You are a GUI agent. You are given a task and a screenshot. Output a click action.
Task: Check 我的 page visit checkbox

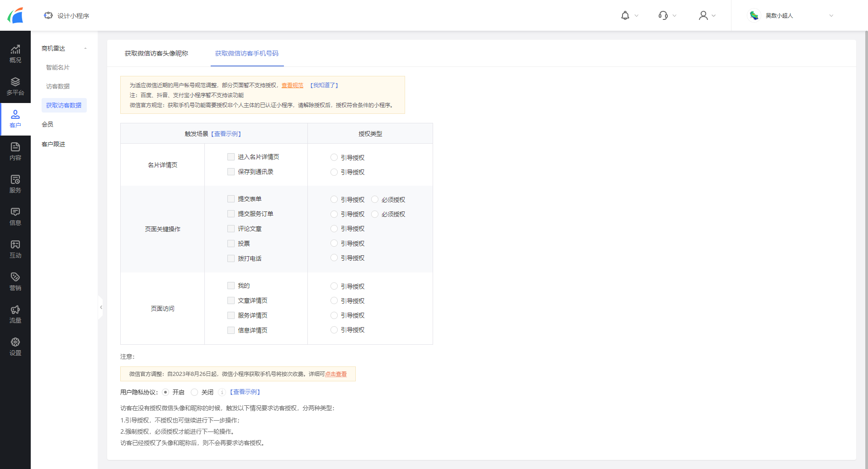point(231,286)
